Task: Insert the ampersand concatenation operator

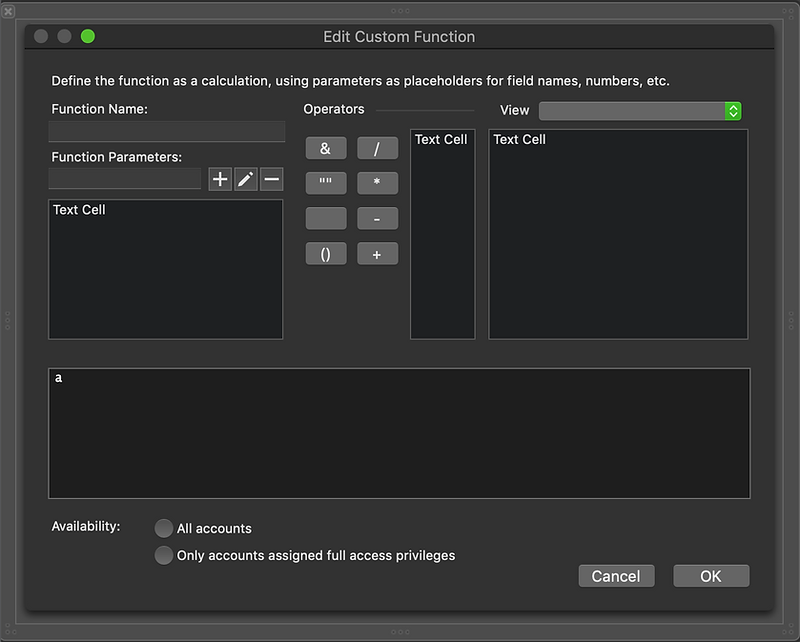Action: point(326,148)
